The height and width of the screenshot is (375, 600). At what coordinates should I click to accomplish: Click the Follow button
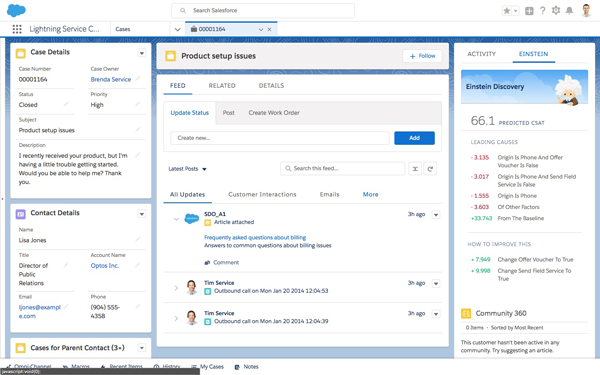(422, 56)
